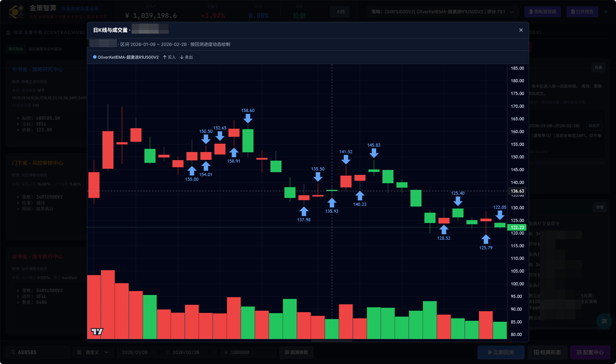Open the 经典形态 classic patterns

547,352
